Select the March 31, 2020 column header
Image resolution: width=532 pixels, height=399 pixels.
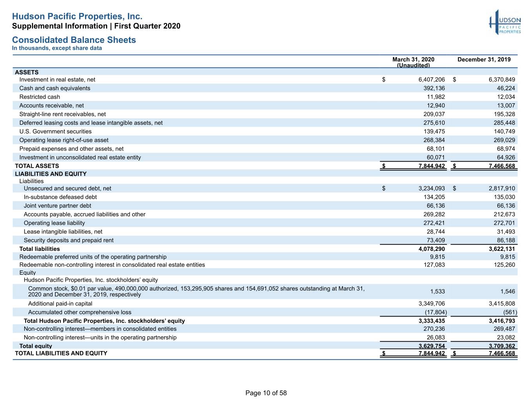(413, 62)
